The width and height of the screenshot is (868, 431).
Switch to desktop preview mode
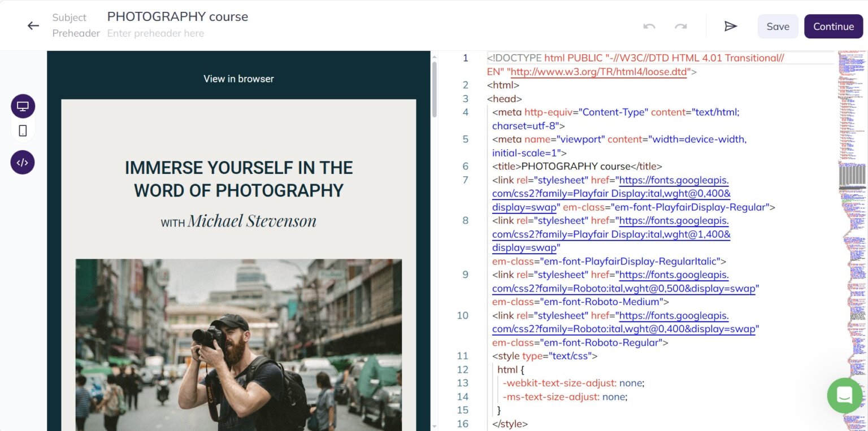tap(23, 106)
